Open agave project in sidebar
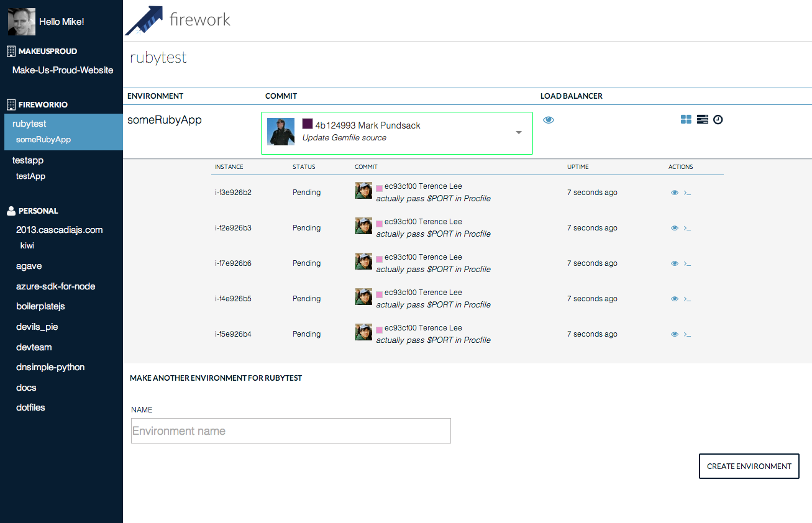Image resolution: width=812 pixels, height=523 pixels. [29, 266]
